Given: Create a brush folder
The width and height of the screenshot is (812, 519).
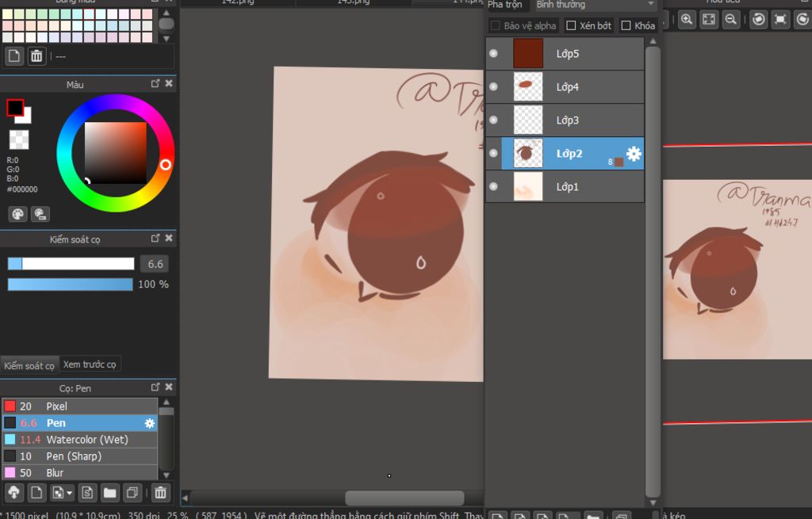Looking at the screenshot, I should pyautogui.click(x=109, y=492).
